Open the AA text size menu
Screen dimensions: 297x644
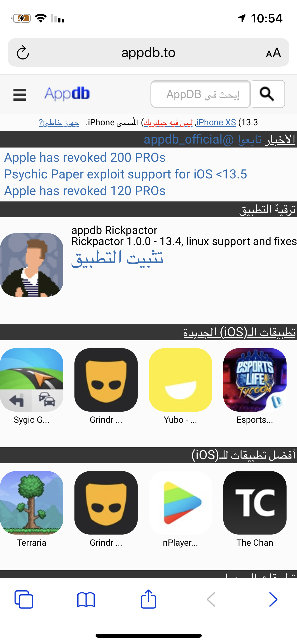(x=273, y=53)
